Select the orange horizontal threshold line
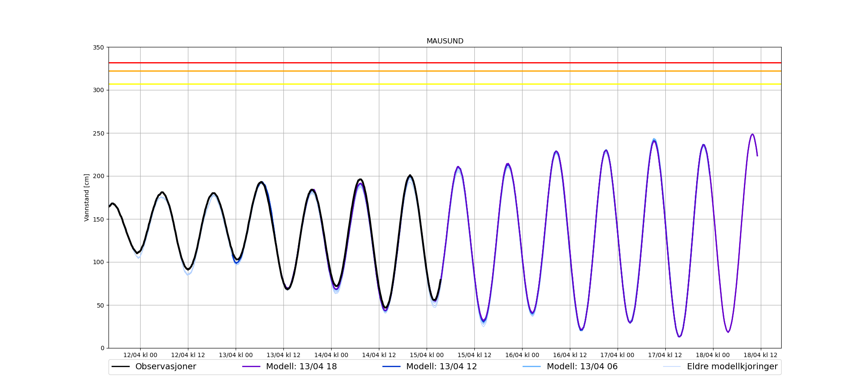 [444, 71]
